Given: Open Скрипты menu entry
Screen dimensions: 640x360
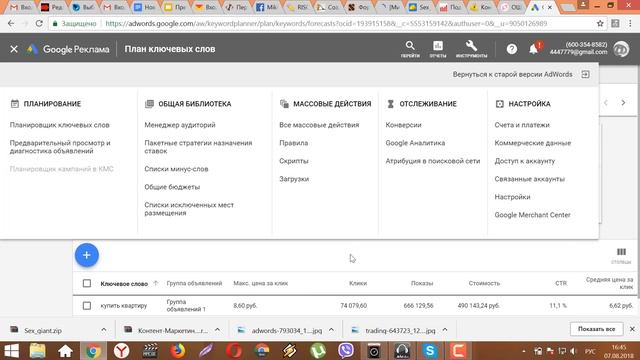Looking at the screenshot, I should pyautogui.click(x=294, y=161).
